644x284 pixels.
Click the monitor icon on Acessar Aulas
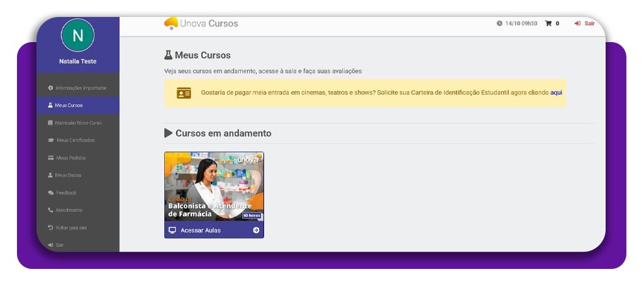click(172, 230)
